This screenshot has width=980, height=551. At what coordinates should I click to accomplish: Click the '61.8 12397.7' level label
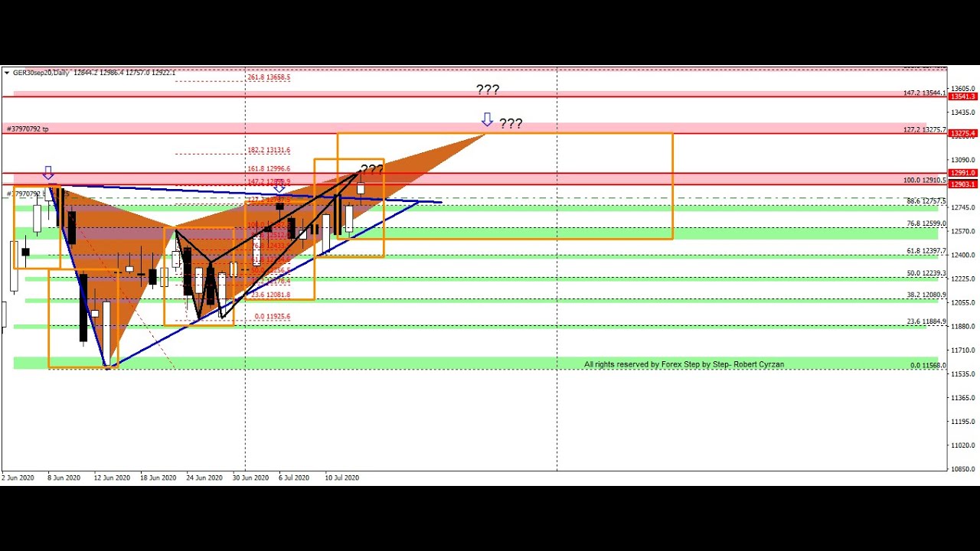[926, 251]
